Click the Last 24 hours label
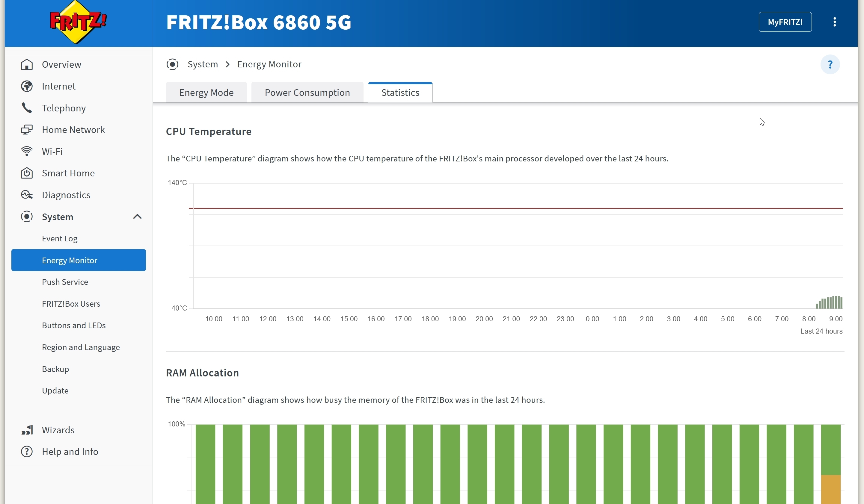 tap(821, 331)
